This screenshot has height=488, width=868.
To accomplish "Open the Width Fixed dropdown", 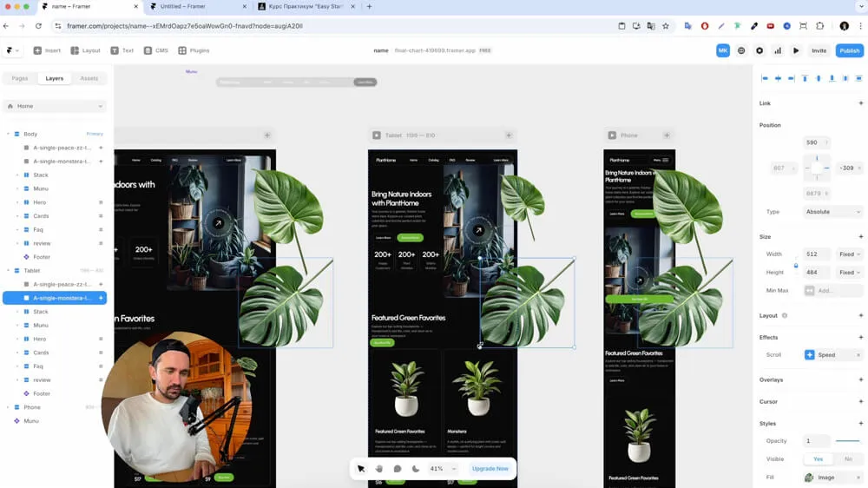I will 850,254.
